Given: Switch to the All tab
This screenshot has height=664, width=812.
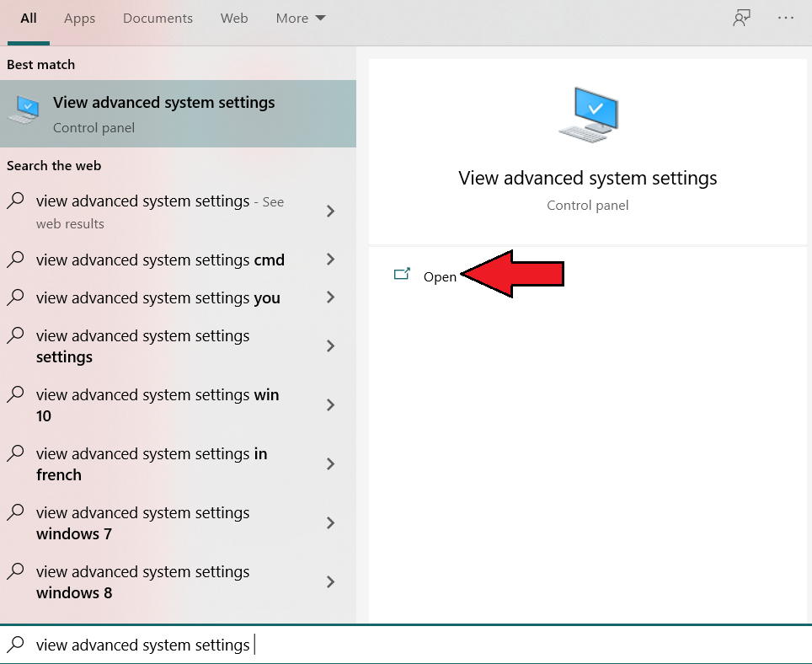Looking at the screenshot, I should click(29, 19).
